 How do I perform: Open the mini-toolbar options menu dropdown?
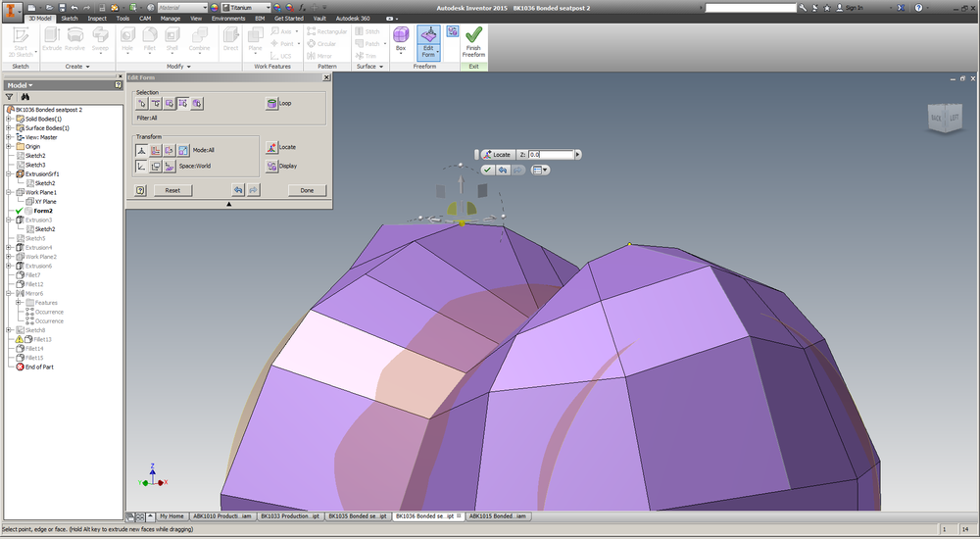coord(540,171)
